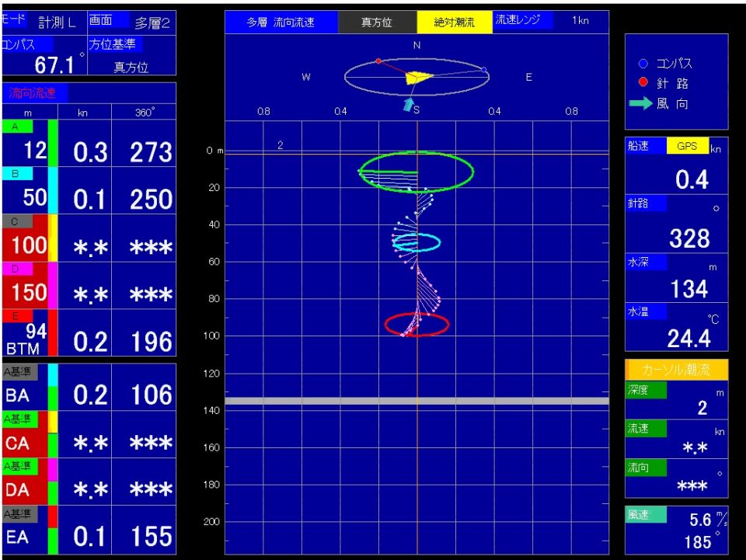Select the layer B depth value 50

tap(35, 197)
